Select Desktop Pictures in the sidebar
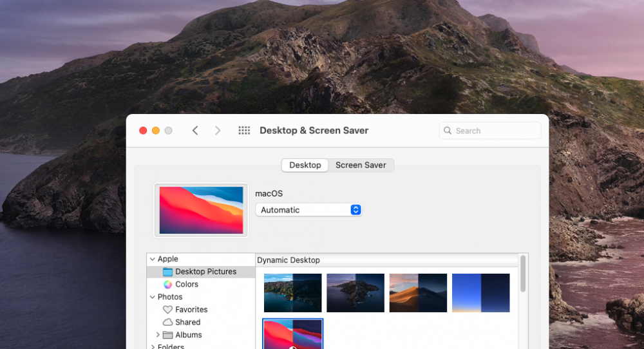Screen dimensions: 644x349 click(x=201, y=272)
